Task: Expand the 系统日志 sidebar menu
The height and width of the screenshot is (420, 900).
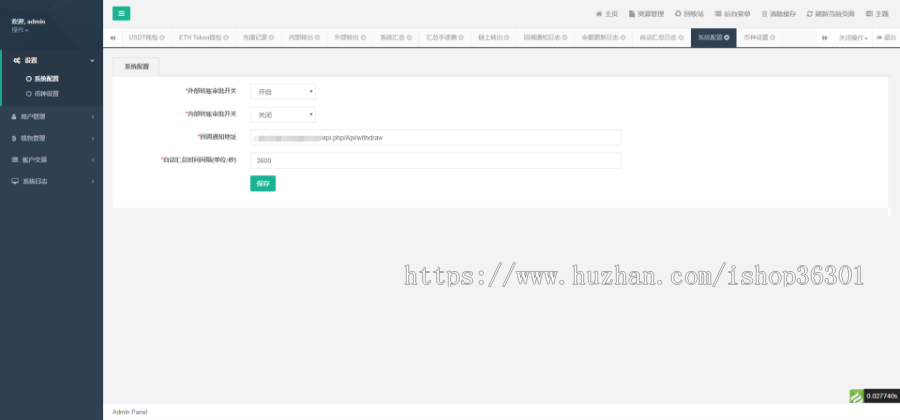Action: [52, 181]
